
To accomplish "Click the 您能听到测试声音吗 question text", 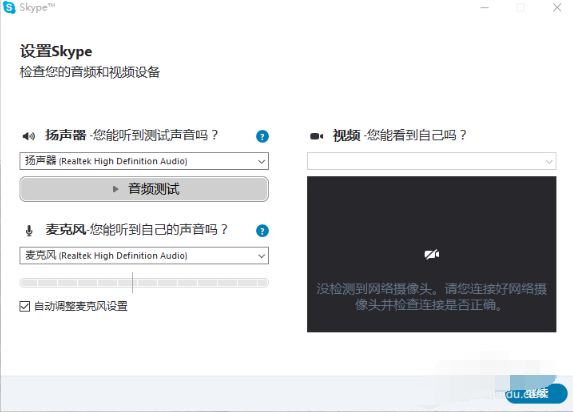I will [155, 135].
